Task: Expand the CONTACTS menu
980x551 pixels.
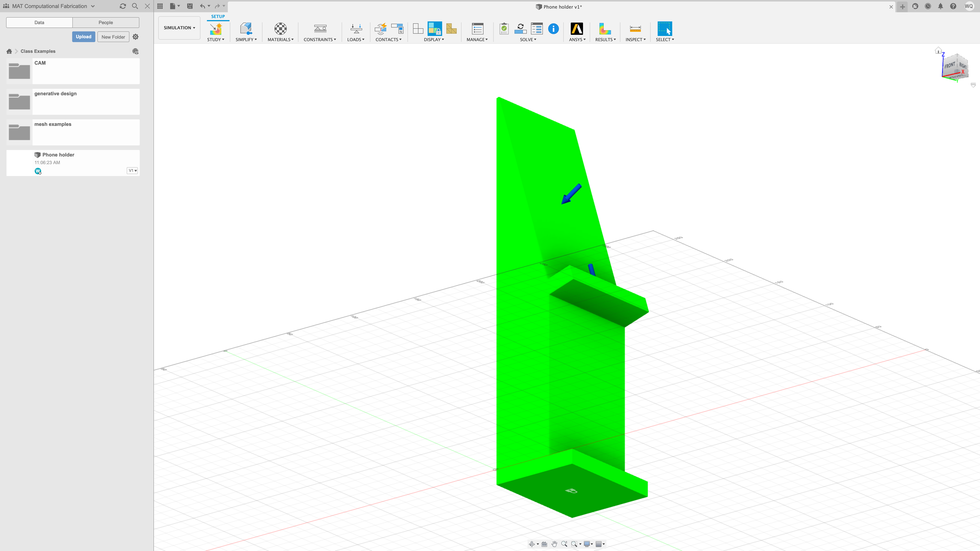Action: pos(388,40)
